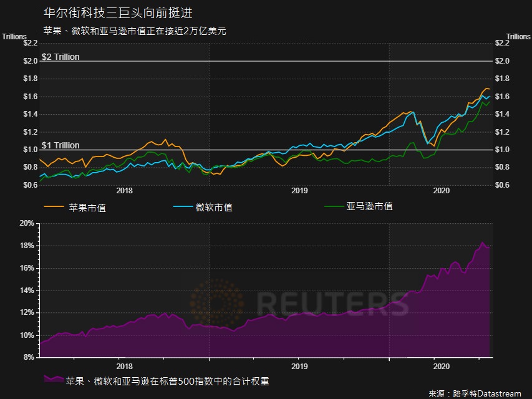This screenshot has height=399, width=532.
Task: Click the $1 Trillion reference line label
Action: pyautogui.click(x=60, y=145)
